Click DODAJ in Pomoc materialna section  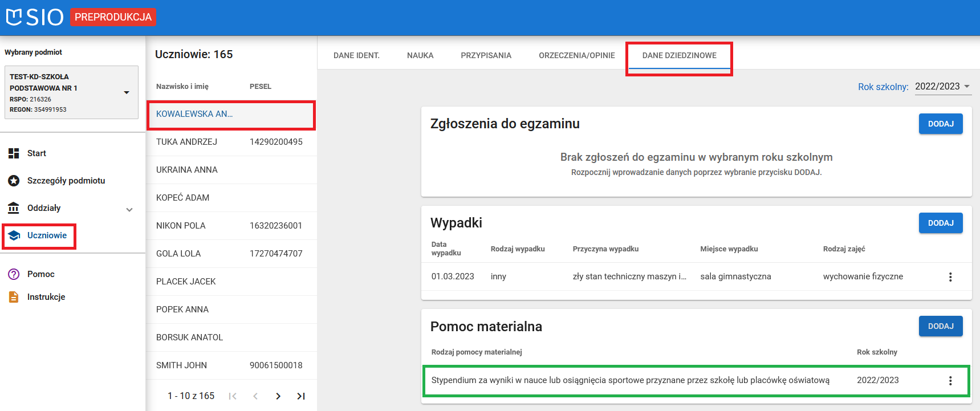941,326
